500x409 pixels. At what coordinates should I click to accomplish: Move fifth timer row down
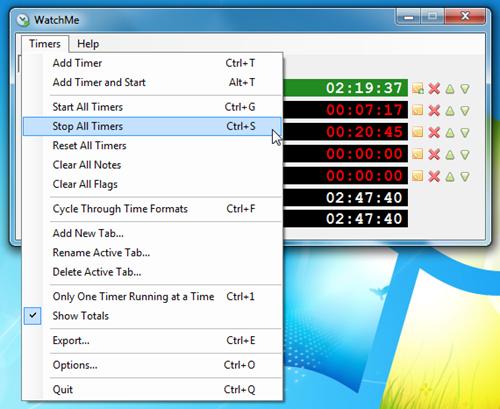(x=465, y=176)
